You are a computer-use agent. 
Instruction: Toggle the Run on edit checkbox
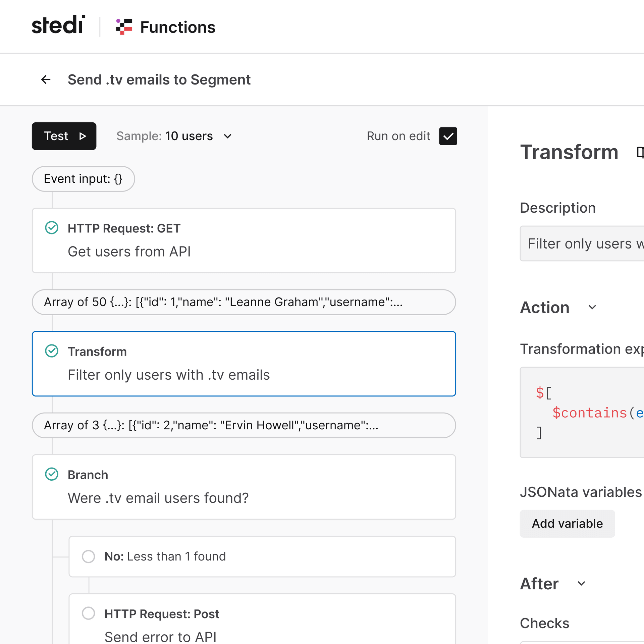(448, 136)
